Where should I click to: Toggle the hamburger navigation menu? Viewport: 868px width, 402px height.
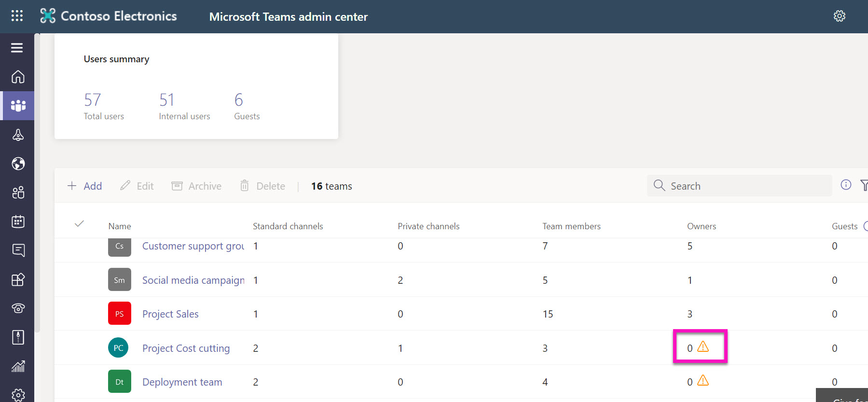point(17,48)
